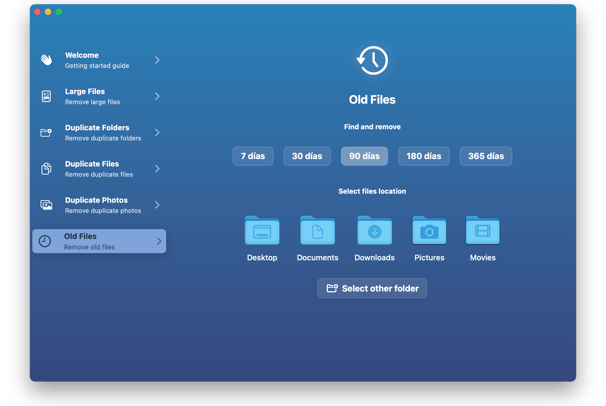Select the Documents folder icon
The image size is (606, 406).
point(317,230)
